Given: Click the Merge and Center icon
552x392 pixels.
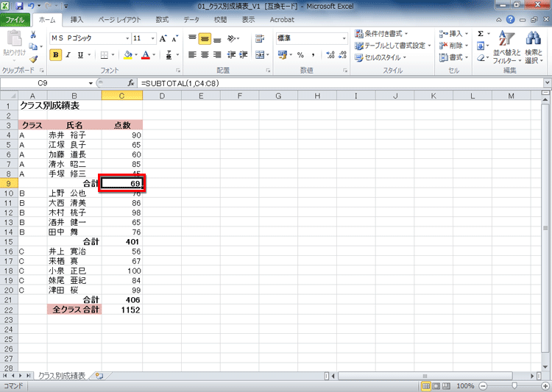Looking at the screenshot, I should pos(260,55).
